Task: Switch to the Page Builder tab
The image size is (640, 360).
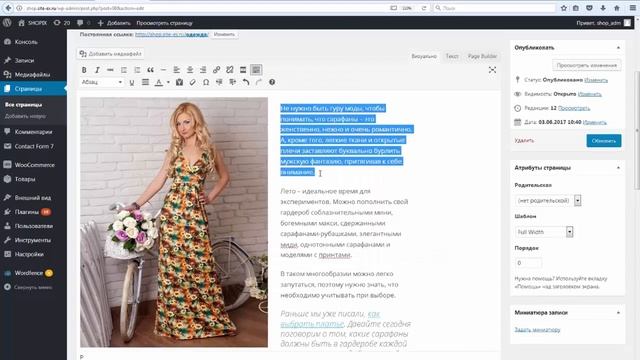Action: pos(482,56)
